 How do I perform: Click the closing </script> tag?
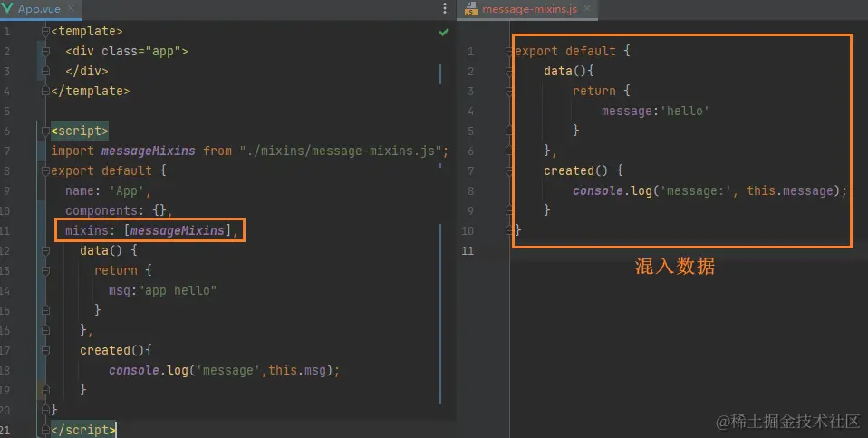click(83, 430)
